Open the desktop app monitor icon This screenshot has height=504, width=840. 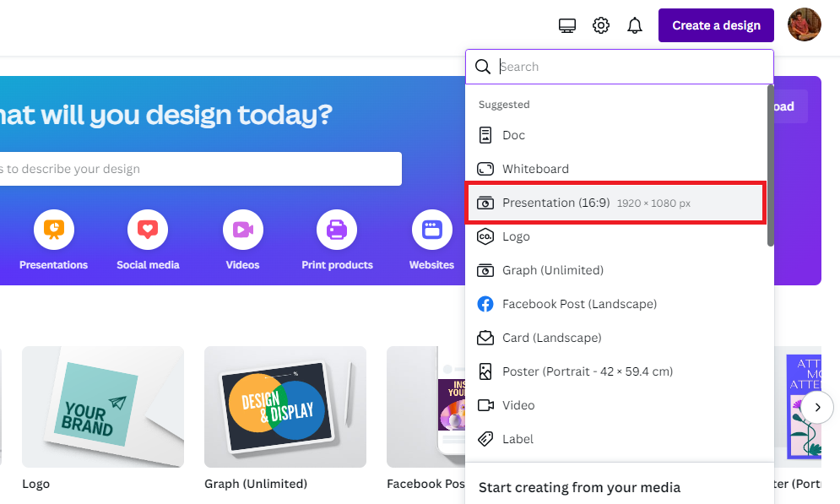pyautogui.click(x=566, y=25)
